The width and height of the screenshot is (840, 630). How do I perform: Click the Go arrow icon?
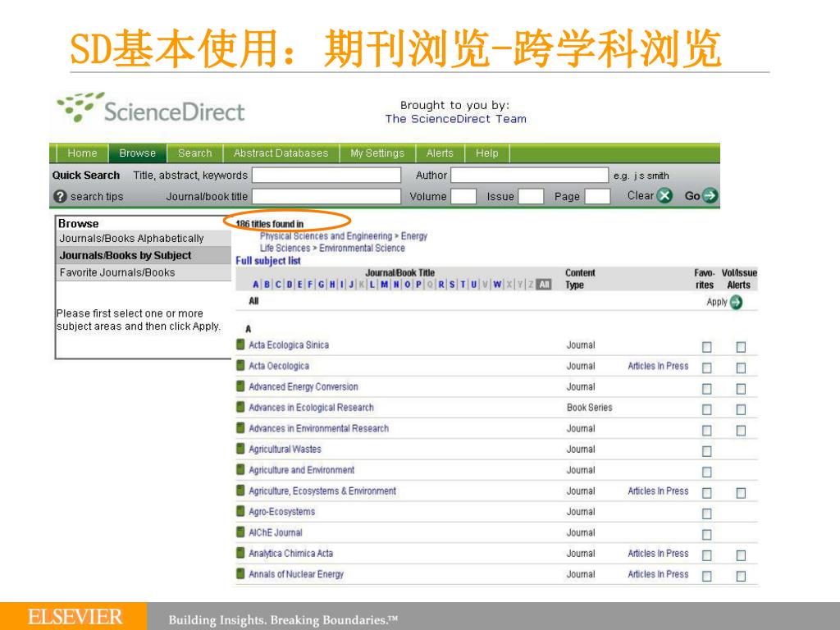point(710,195)
